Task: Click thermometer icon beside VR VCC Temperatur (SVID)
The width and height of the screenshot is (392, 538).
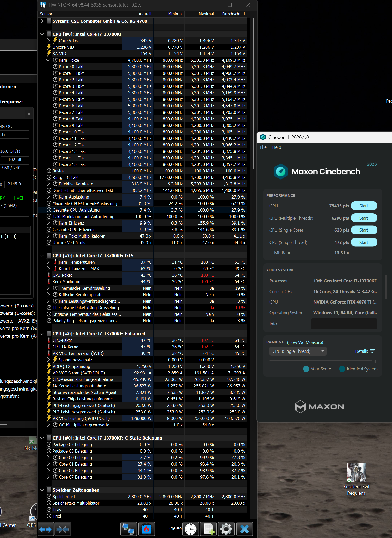Action: (x=49, y=353)
